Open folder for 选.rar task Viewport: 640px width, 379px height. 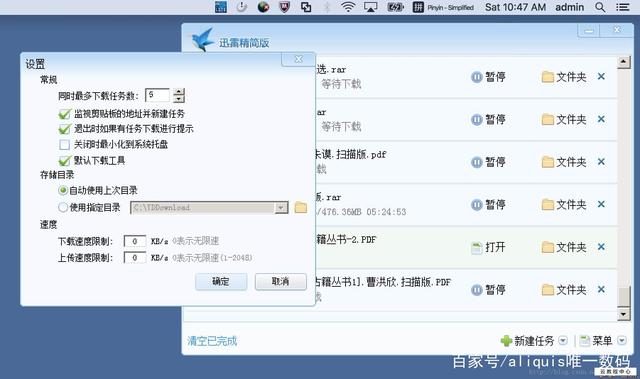564,77
